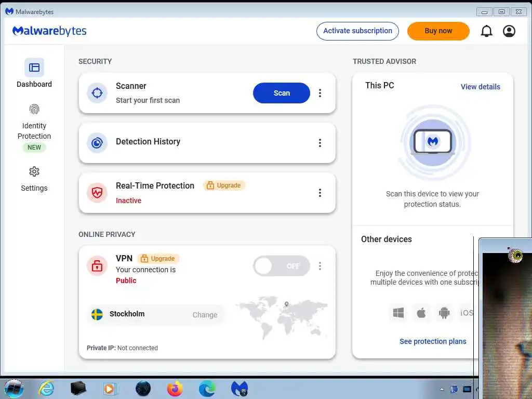Start a scan with Scan button

(281, 93)
